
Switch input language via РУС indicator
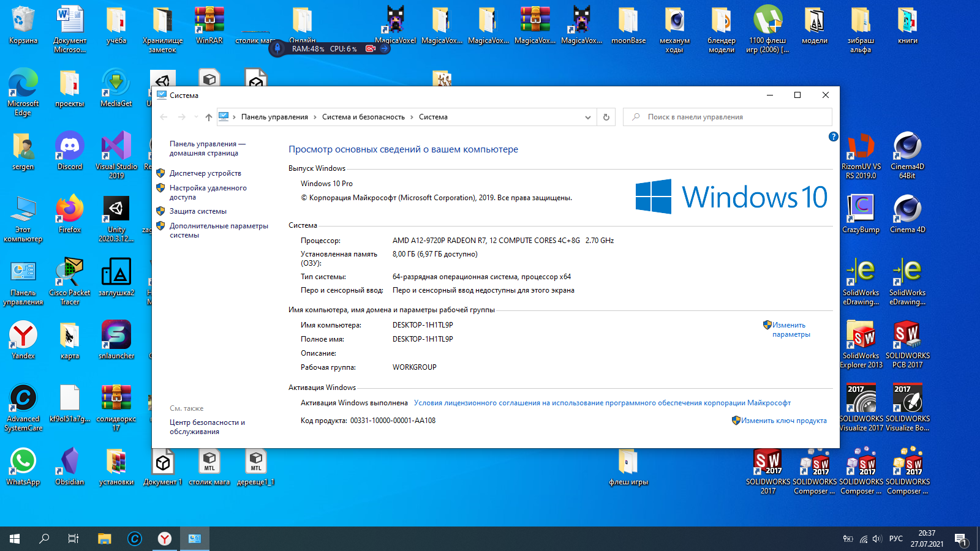click(x=896, y=539)
